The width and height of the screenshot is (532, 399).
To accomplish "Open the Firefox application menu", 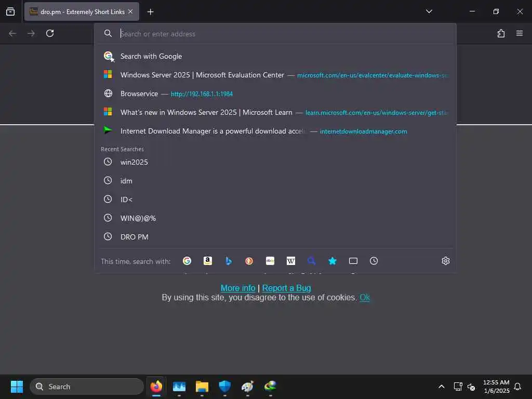I will coord(520,33).
